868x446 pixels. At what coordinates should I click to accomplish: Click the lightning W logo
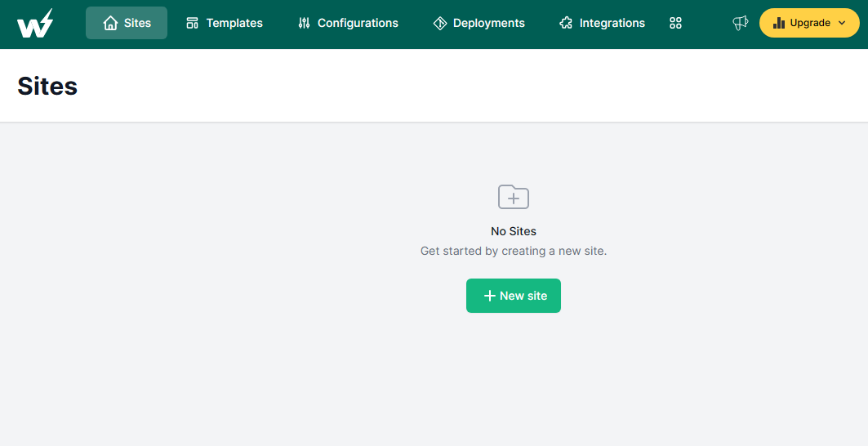(35, 23)
